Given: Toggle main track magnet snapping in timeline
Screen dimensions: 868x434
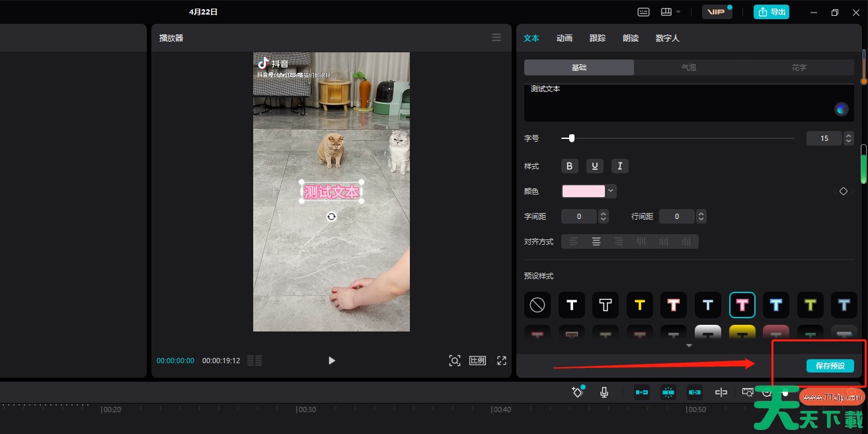Looking at the screenshot, I should point(641,392).
